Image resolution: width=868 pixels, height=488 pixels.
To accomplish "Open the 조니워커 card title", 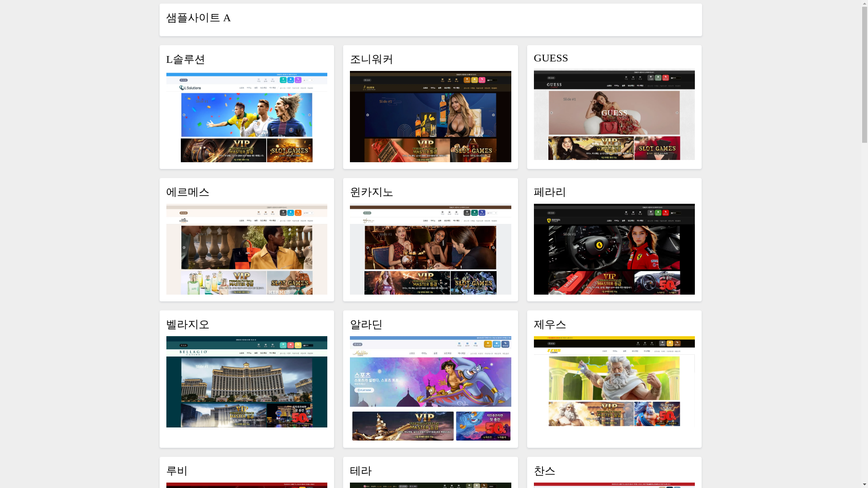I will point(371,60).
